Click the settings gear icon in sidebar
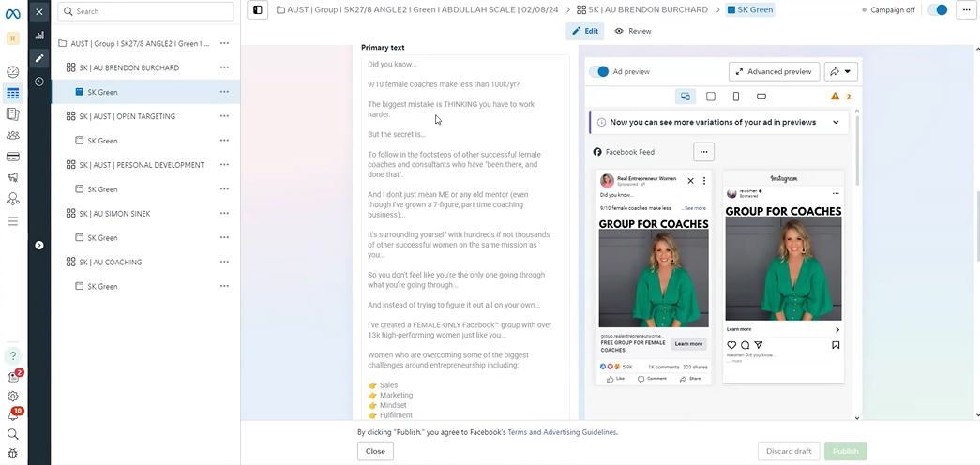 (x=13, y=396)
